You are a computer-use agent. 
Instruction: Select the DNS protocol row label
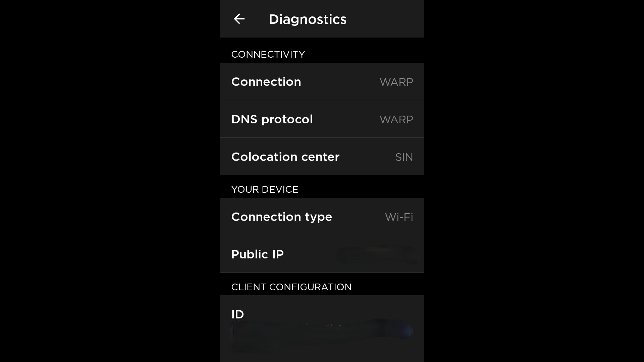click(272, 119)
